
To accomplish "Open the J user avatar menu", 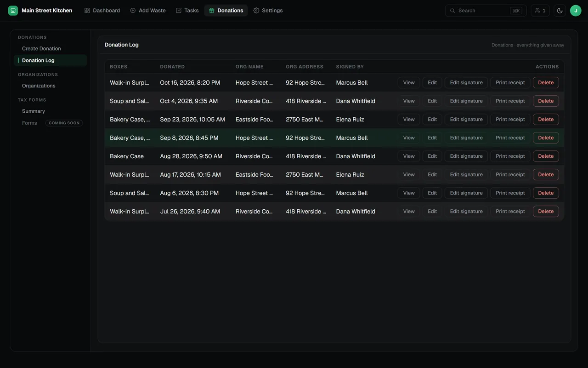I will [x=576, y=11].
